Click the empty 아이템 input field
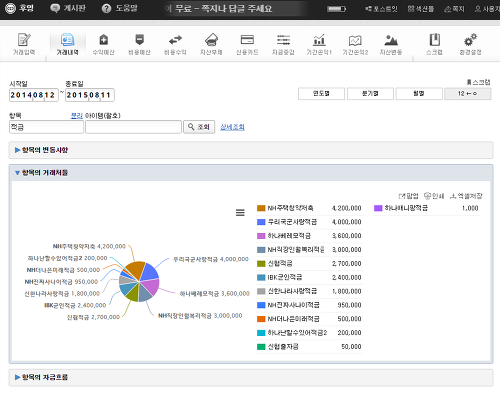Image resolution: width=500 pixels, height=394 pixels. click(133, 127)
